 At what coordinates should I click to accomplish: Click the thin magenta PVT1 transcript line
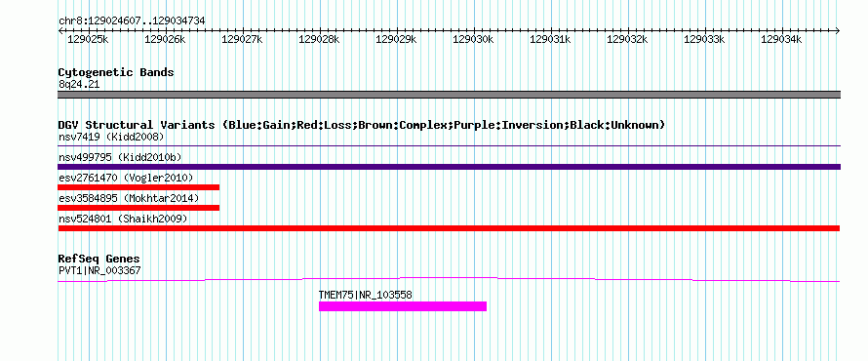(449, 279)
